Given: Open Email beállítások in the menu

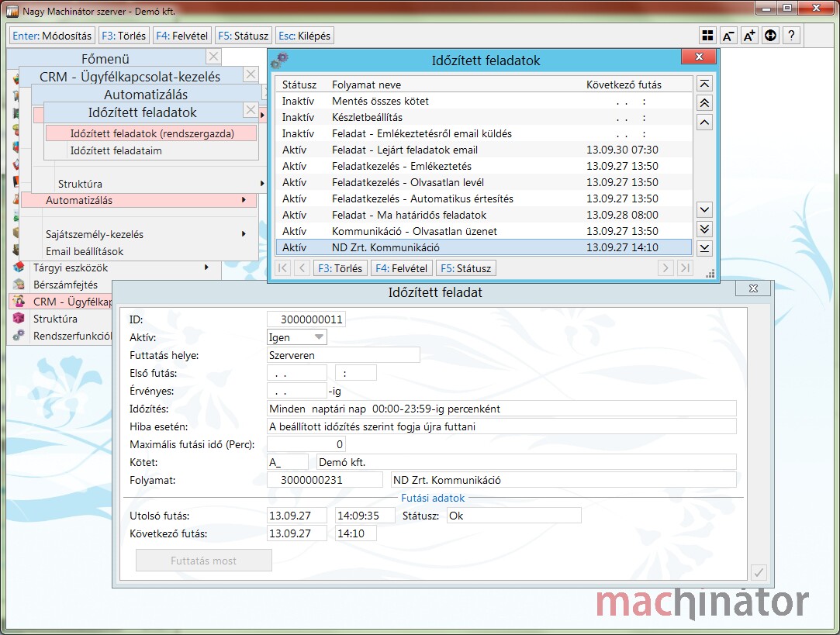Looking at the screenshot, I should point(85,251).
